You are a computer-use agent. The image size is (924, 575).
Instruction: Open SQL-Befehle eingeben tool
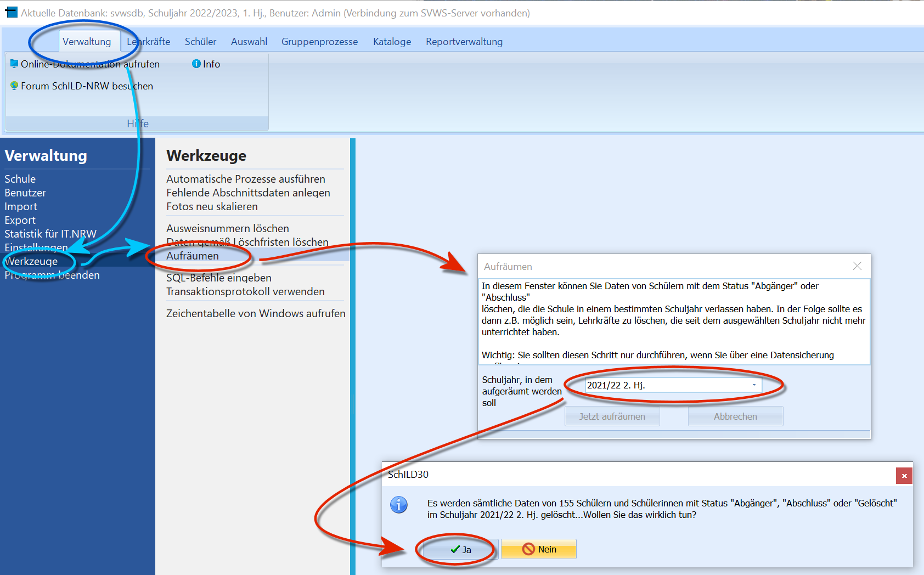pos(219,278)
